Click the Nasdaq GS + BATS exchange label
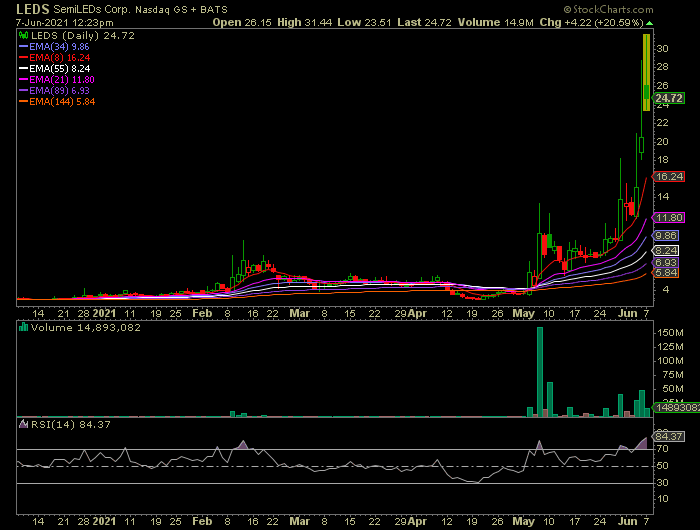This screenshot has height=530, width=700. 181,9
